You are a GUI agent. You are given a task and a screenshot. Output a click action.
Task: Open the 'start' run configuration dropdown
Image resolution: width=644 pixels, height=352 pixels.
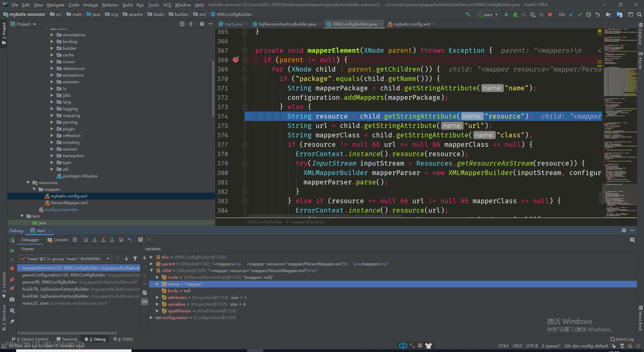click(488, 14)
